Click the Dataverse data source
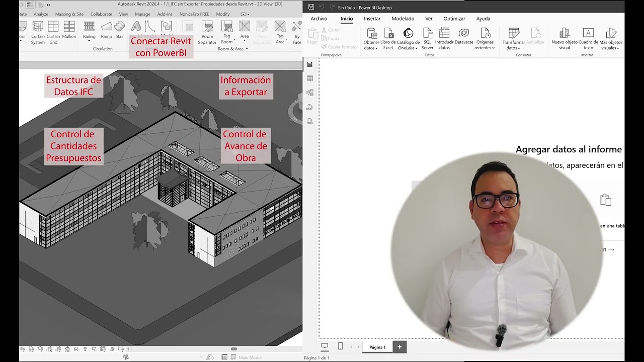Screen dimensions: 644x362 pos(464,36)
